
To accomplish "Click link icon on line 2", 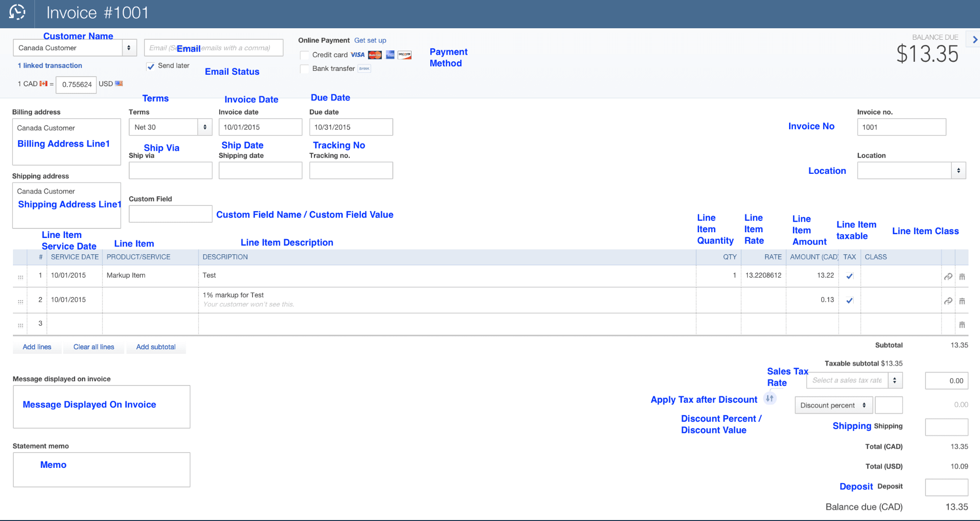I will [x=948, y=301].
